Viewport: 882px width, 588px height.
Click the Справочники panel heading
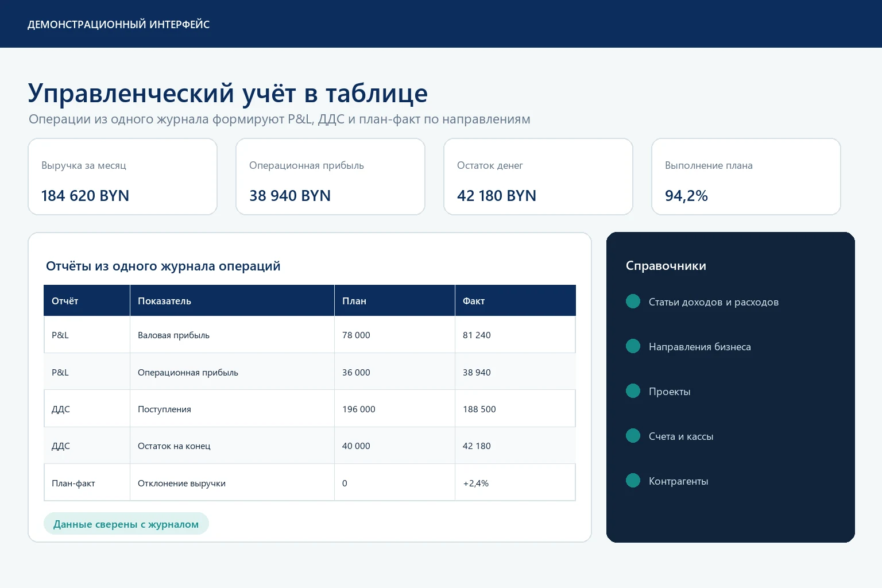666,266
